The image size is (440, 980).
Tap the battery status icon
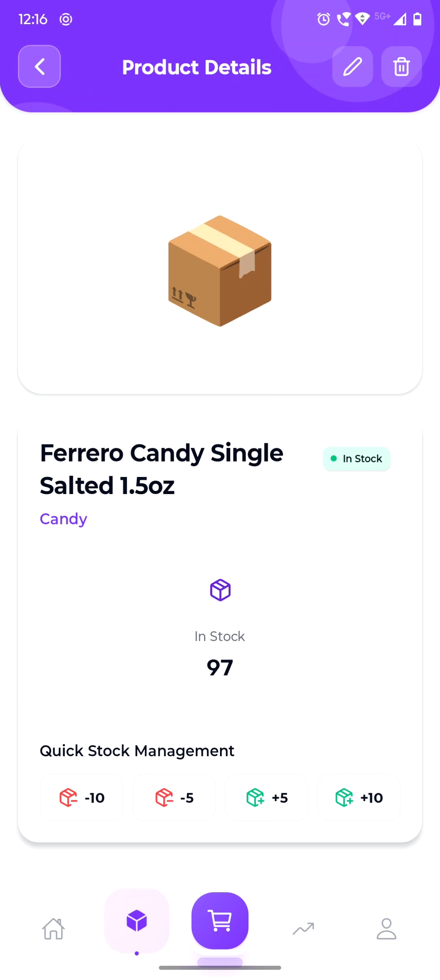point(418,19)
